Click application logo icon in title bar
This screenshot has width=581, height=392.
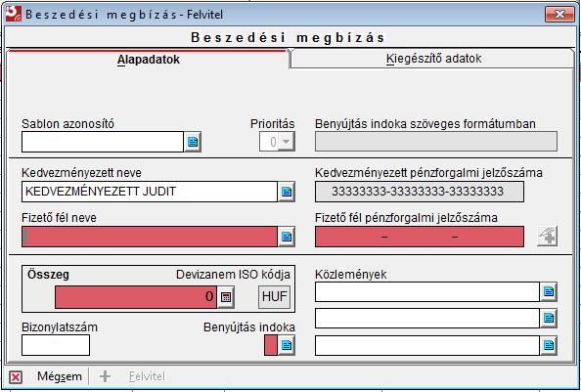tap(14, 14)
